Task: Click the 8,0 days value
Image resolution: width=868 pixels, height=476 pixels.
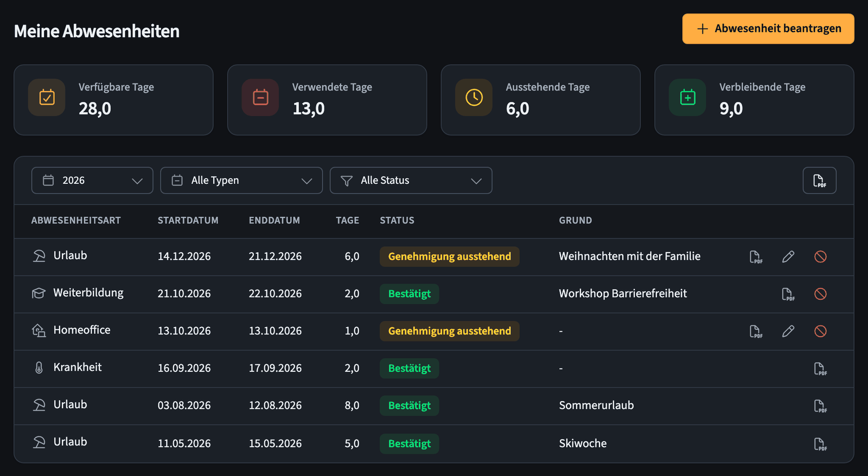Action: [x=352, y=406]
